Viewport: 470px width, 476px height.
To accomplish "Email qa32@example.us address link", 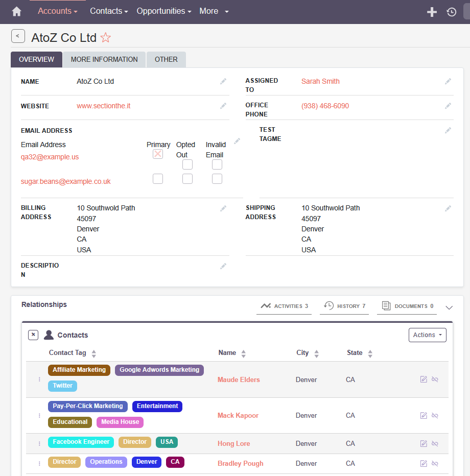I will 50,157.
